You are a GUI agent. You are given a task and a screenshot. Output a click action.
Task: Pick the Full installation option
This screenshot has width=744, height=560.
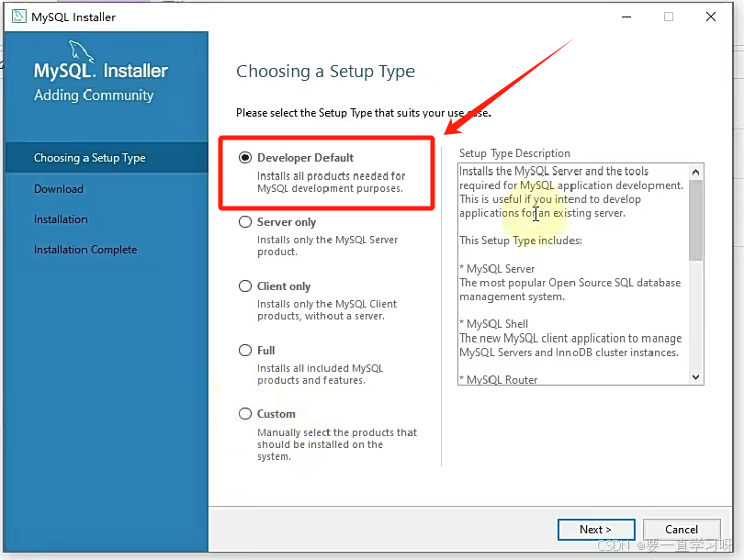coord(245,350)
